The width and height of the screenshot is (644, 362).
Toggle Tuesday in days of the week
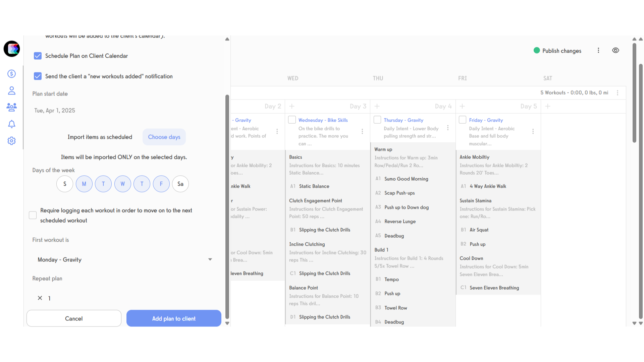click(103, 184)
